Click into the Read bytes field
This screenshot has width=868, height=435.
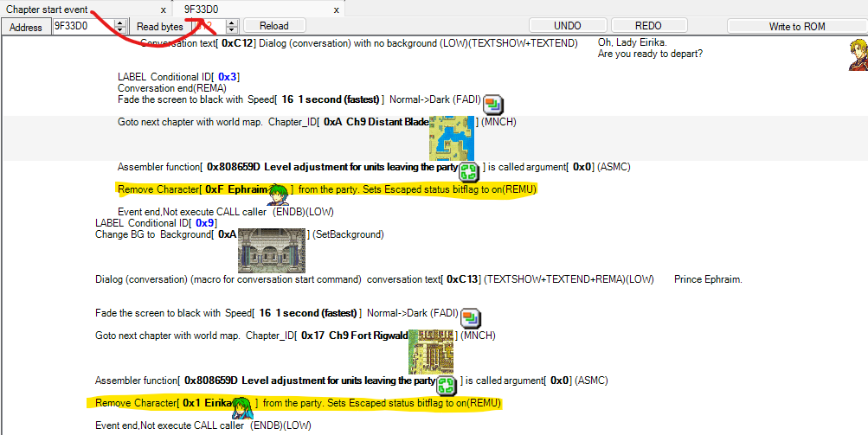(209, 26)
